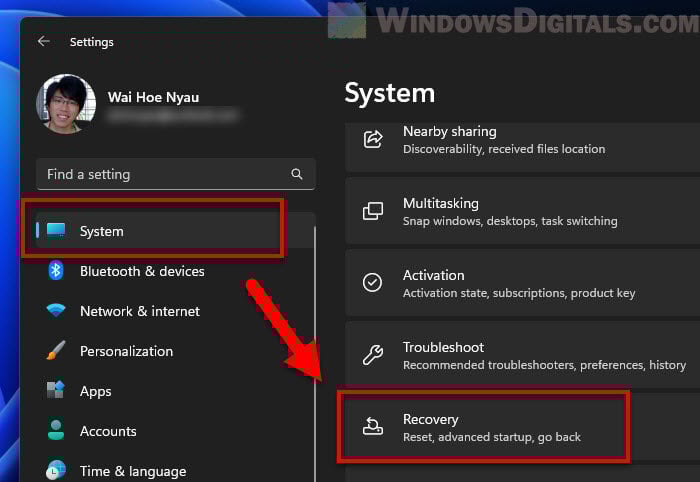The width and height of the screenshot is (700, 482).
Task: Click the Troubleshoot wrench icon
Action: [373, 355]
